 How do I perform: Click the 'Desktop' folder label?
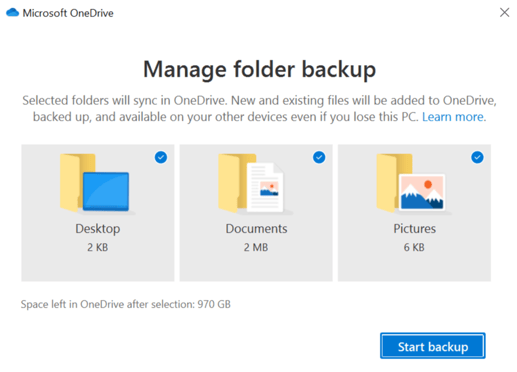98,229
